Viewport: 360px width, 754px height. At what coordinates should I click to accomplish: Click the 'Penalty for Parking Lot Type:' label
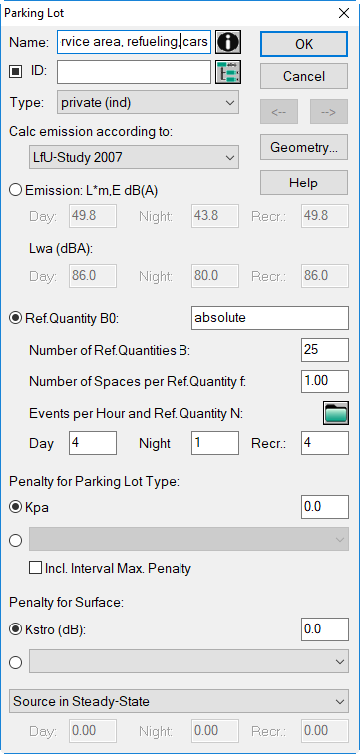tap(95, 481)
